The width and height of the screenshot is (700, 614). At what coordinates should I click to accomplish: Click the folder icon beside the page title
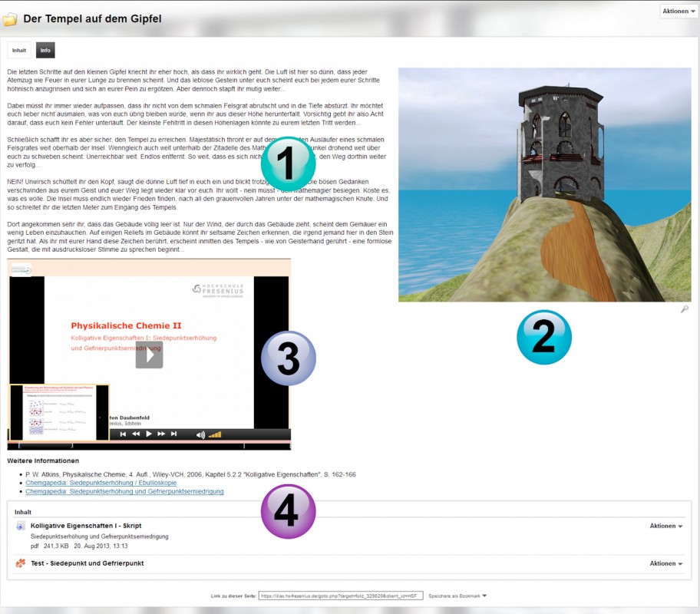(11, 18)
